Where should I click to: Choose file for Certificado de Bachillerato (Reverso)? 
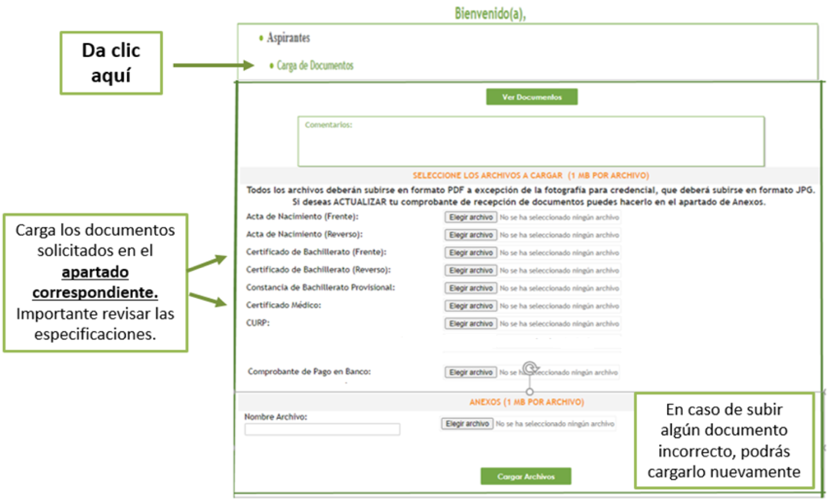coord(470,270)
